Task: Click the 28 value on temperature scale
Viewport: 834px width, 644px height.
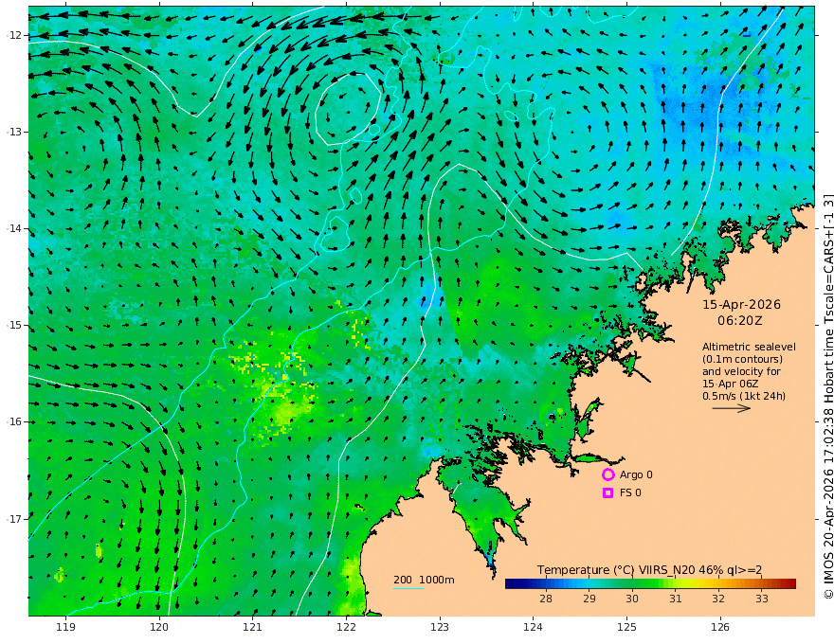Action: (546, 599)
